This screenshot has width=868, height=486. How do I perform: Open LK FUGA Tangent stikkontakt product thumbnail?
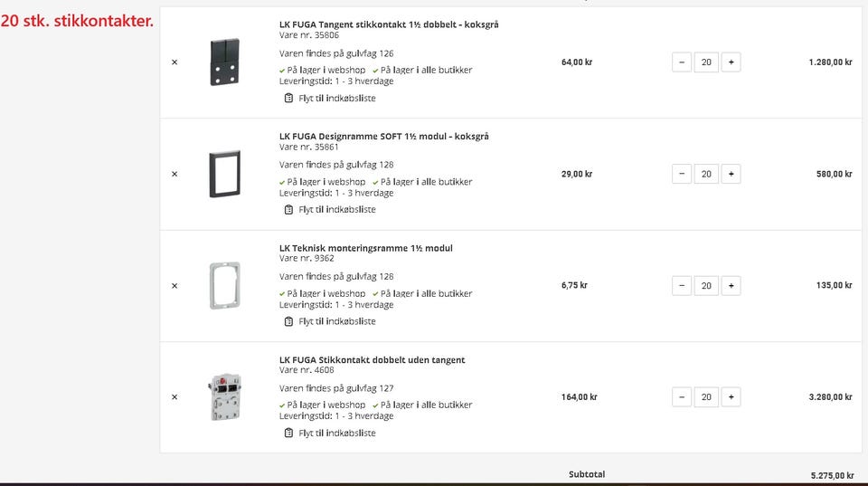224,62
